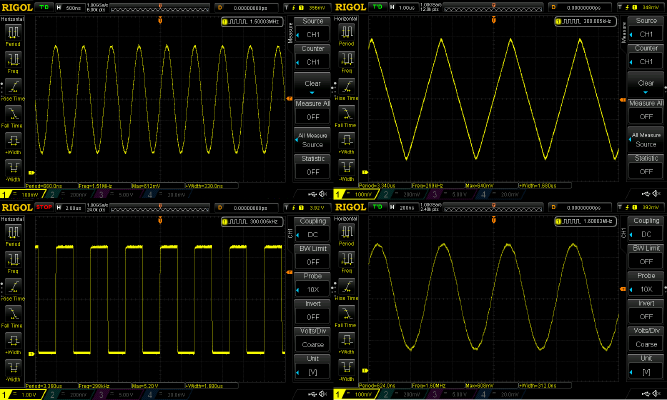The height and width of the screenshot is (400, 667).
Task: Select channel 2 tab on square-wave scope
Action: 69,395
